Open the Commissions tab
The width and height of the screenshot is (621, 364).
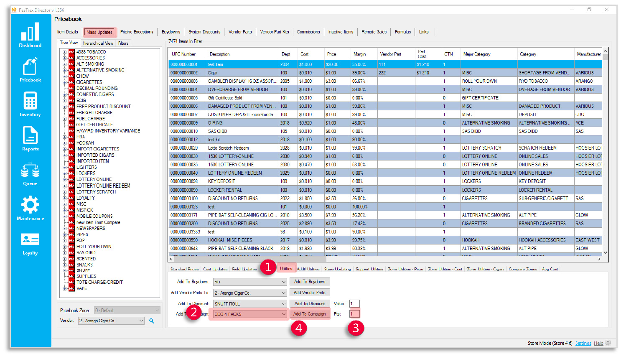[x=308, y=32]
